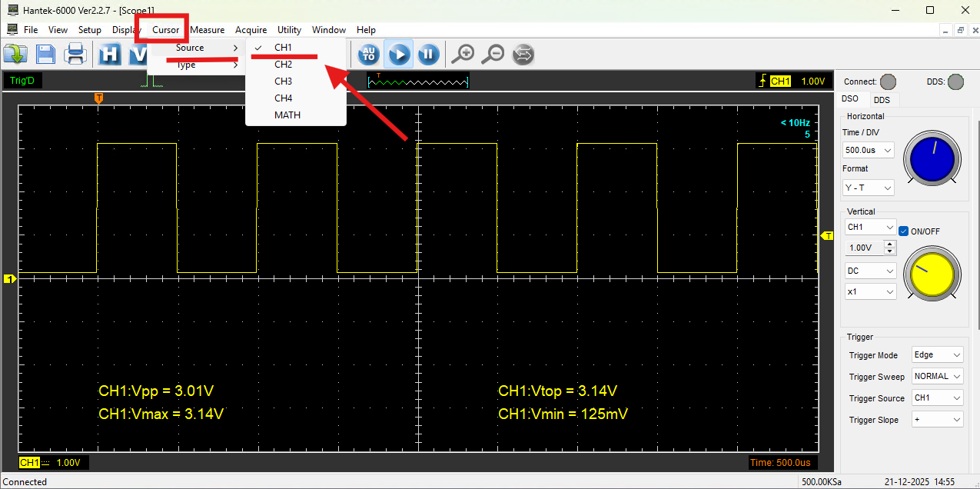Click the yellow vertical volts knob
Screen dimensions: 980x489
[932, 274]
